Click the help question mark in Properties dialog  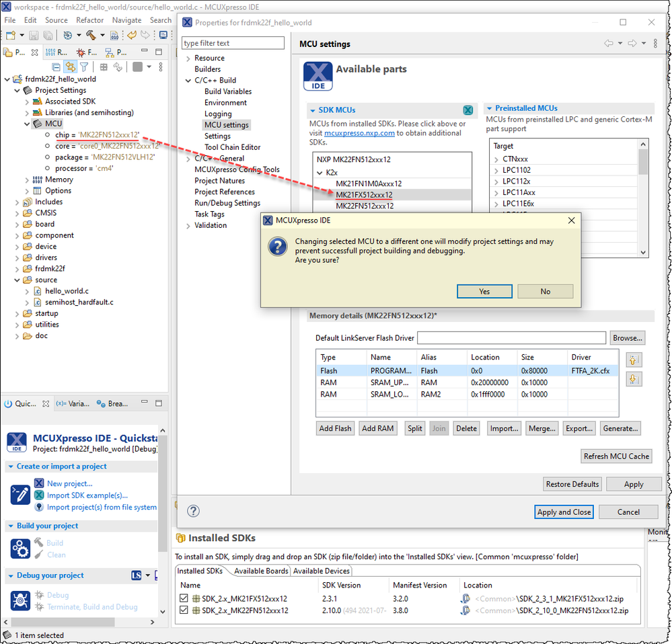pyautogui.click(x=193, y=511)
